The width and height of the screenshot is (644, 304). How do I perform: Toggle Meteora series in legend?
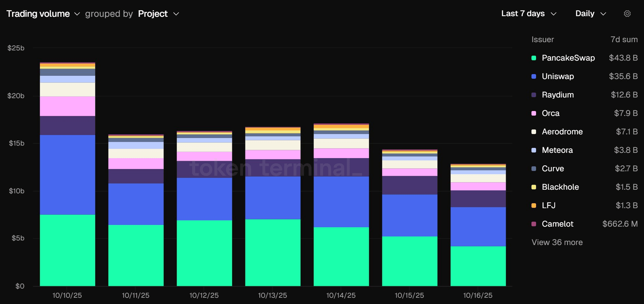click(x=557, y=150)
